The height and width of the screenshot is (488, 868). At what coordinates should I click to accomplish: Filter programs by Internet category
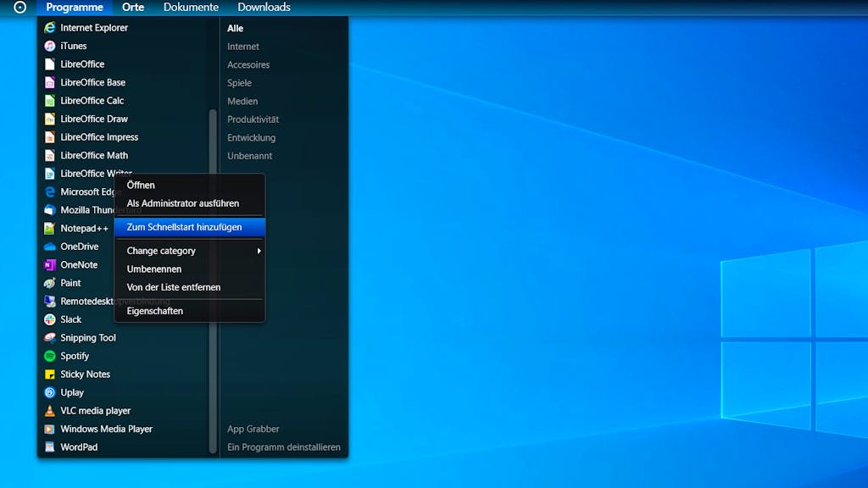pos(243,47)
